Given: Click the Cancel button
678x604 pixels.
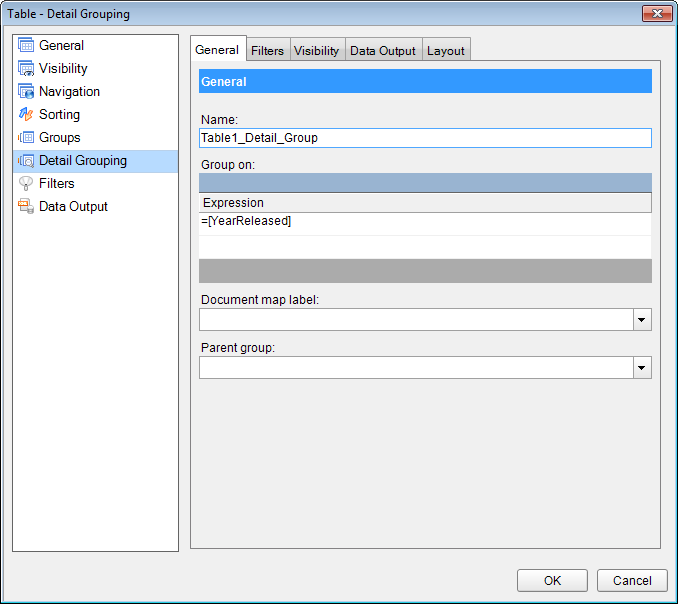Looking at the screenshot, I should pos(632,580).
